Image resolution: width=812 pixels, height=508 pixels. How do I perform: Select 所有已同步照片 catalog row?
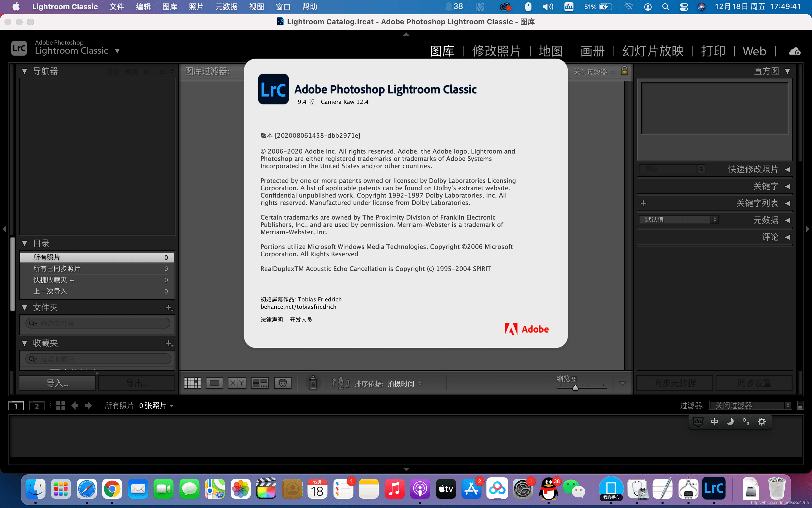point(97,269)
